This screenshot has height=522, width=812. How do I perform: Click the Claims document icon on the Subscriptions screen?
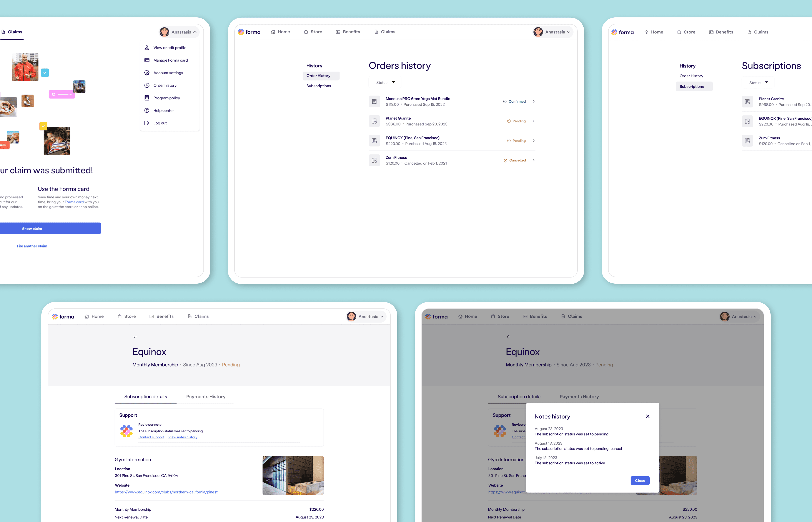[749, 32]
